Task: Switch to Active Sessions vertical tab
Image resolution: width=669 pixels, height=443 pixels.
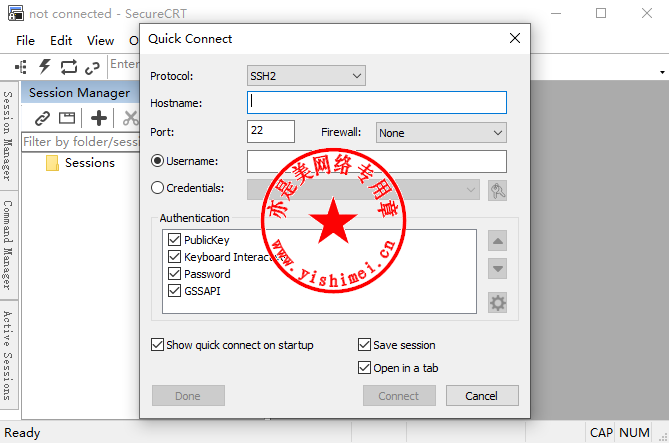Action: (8, 355)
